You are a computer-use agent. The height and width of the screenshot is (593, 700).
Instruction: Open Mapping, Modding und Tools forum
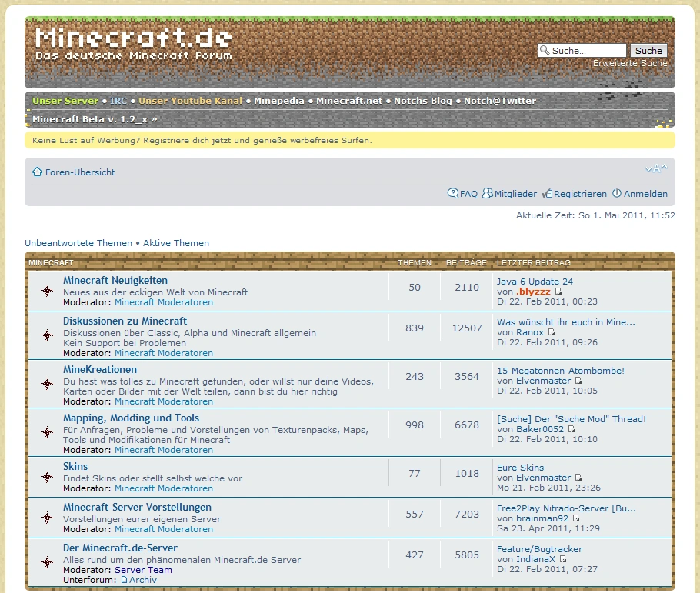(132, 418)
